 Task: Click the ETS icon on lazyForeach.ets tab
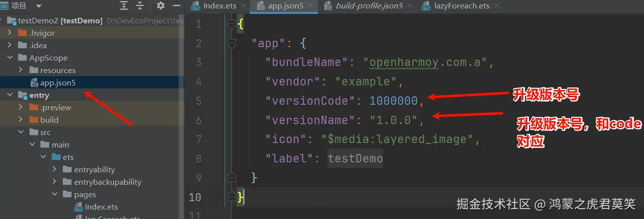[426, 6]
